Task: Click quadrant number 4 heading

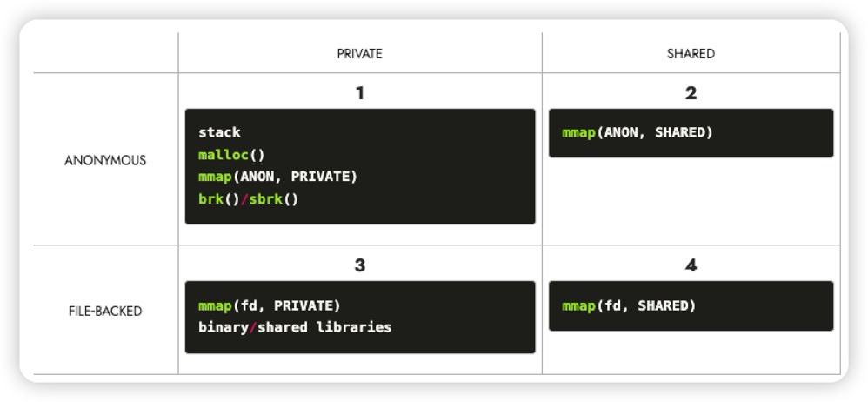Action: coord(691,266)
